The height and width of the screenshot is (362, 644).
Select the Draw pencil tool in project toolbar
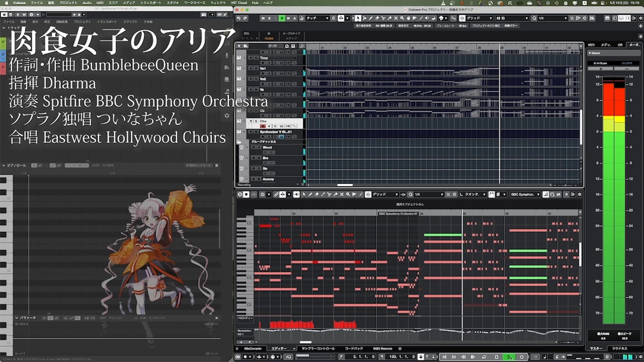371,18
